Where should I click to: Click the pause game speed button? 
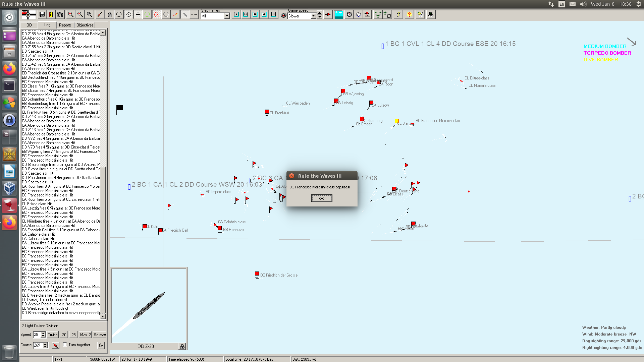(274, 14)
